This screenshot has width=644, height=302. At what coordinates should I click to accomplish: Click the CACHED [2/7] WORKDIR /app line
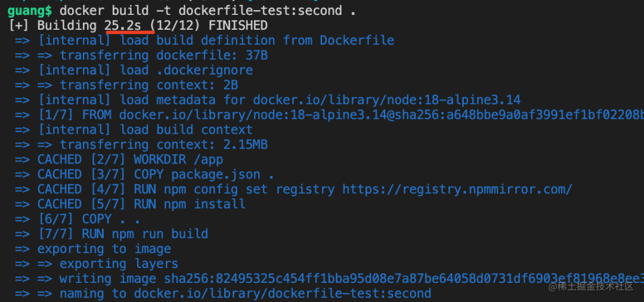(130, 159)
